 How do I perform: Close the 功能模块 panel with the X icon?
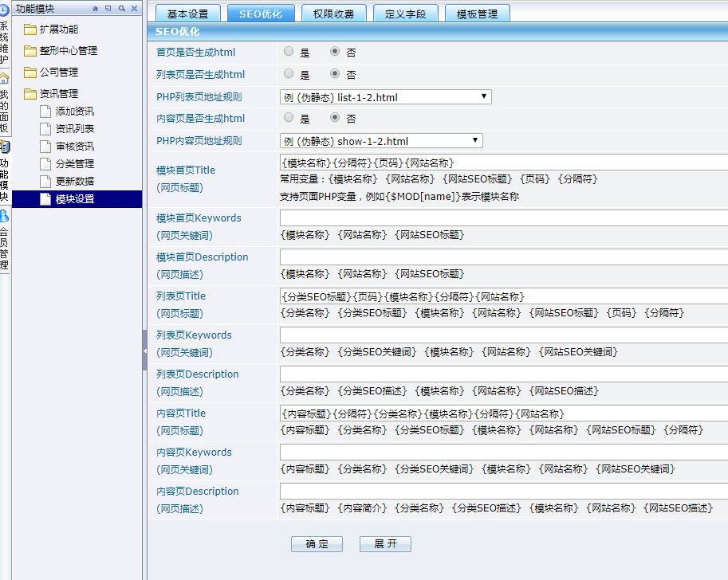[x=134, y=8]
